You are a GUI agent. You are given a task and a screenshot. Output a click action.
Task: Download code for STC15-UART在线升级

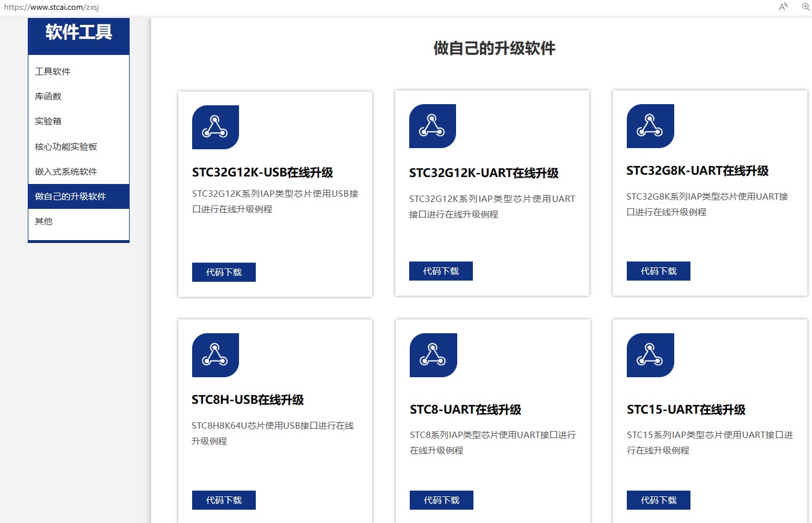tap(659, 500)
